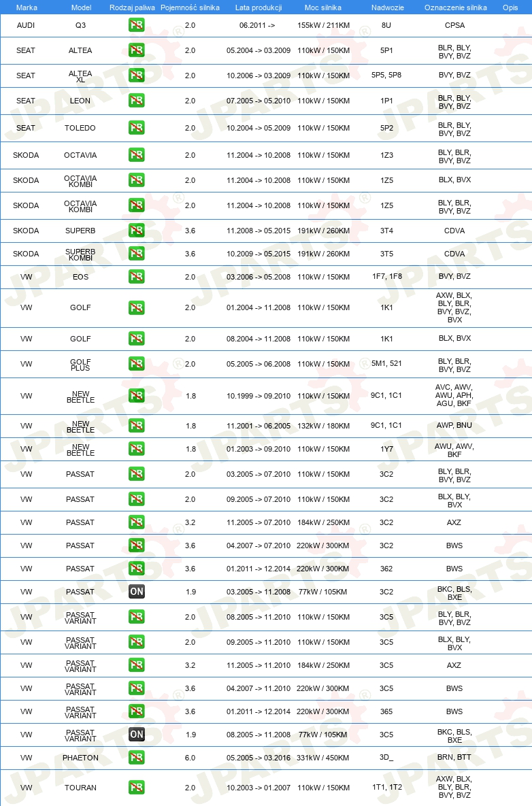Click the 5P5, 5P8 body code cell
This screenshot has height=806, width=532.
[x=386, y=75]
